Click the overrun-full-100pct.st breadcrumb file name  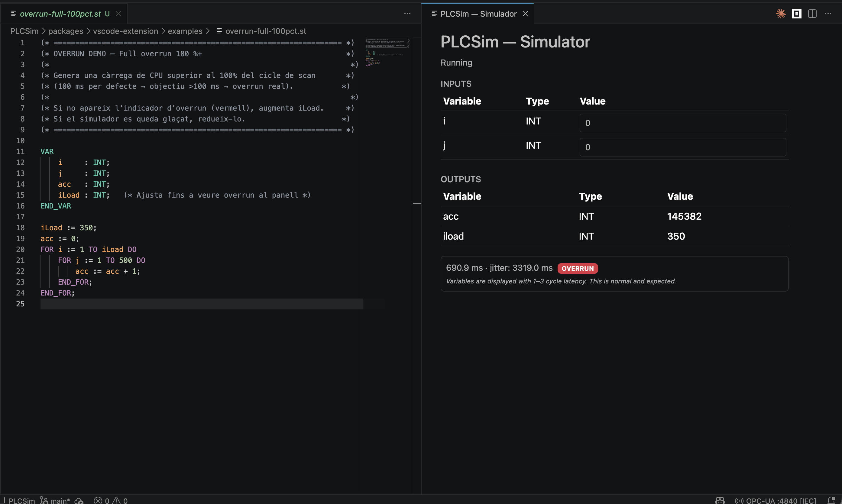[x=266, y=31]
